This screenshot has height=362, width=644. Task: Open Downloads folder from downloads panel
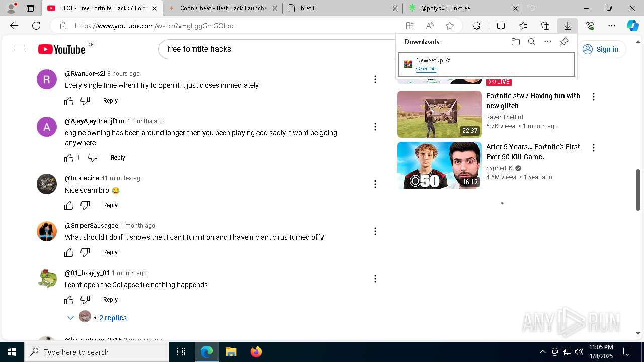(515, 42)
